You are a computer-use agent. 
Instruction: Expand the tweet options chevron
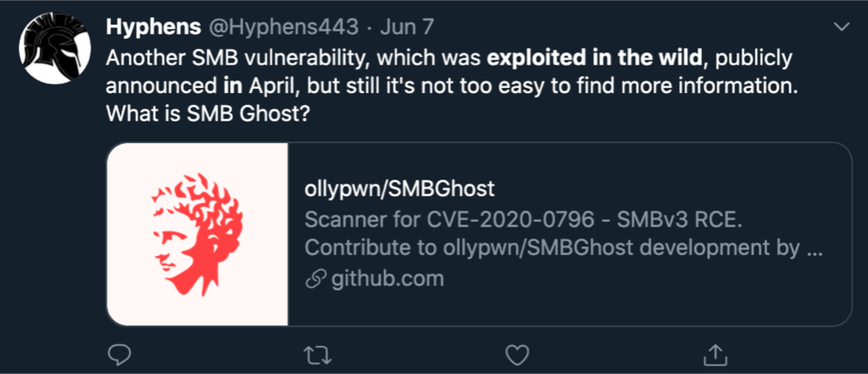click(842, 27)
